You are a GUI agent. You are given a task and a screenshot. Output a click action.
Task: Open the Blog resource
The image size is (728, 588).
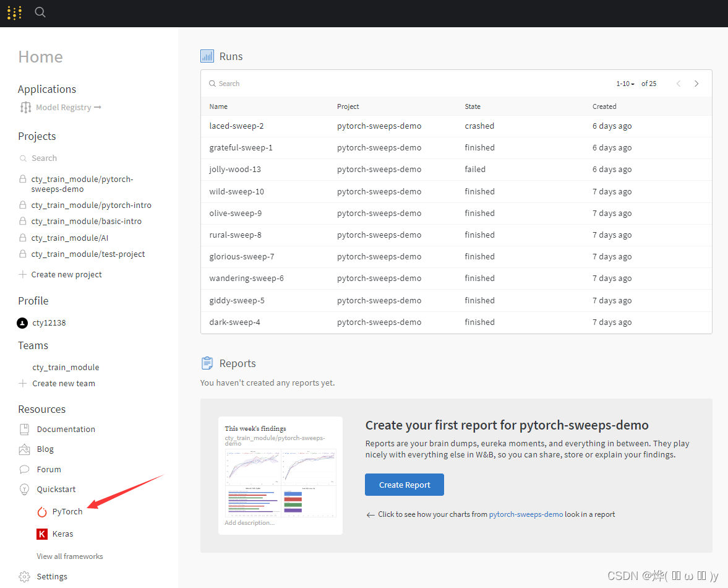point(45,449)
